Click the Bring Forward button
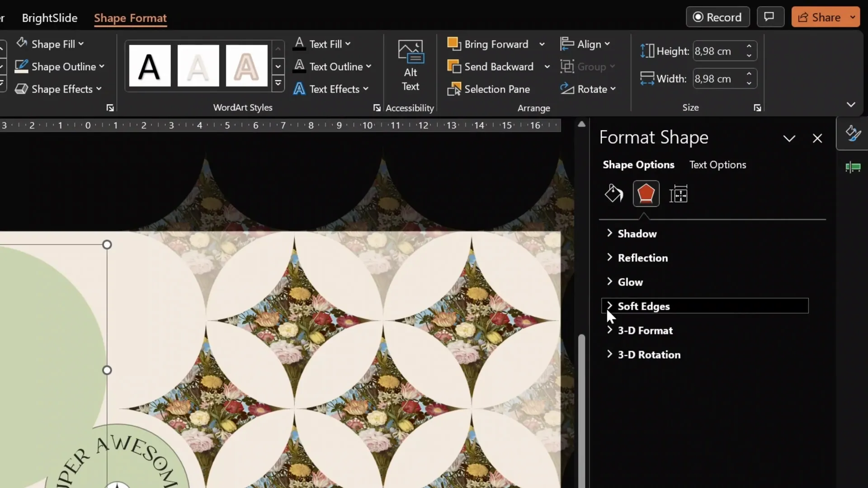Screen dimensions: 868x488 pyautogui.click(x=488, y=44)
